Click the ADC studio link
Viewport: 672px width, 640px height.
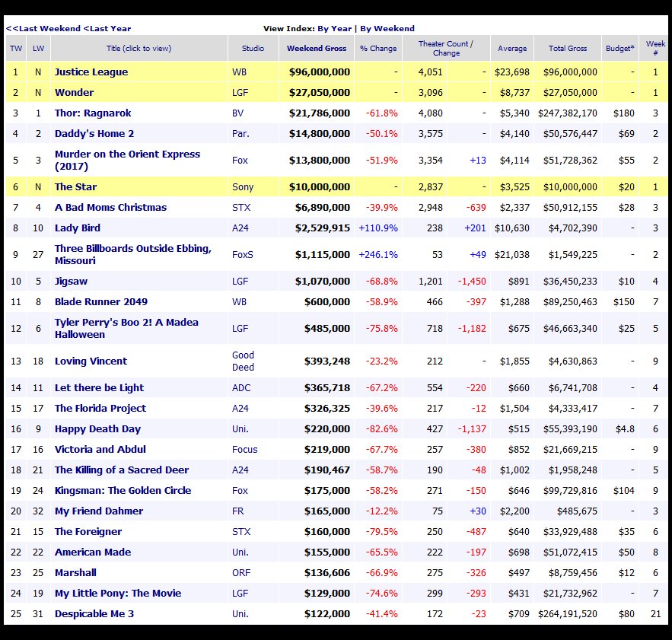241,387
